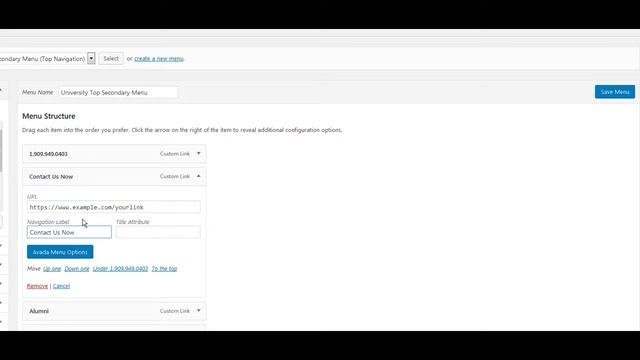Click the Select button
This screenshot has height=360, width=640.
pos(111,58)
